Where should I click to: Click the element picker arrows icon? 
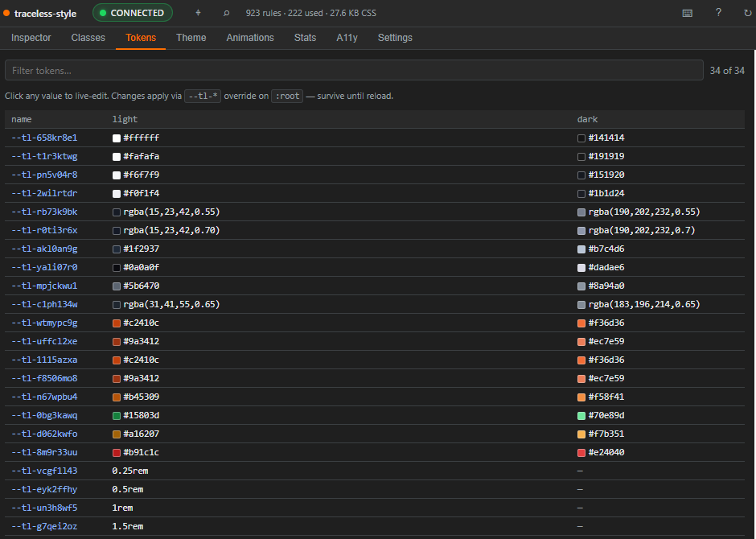[198, 13]
